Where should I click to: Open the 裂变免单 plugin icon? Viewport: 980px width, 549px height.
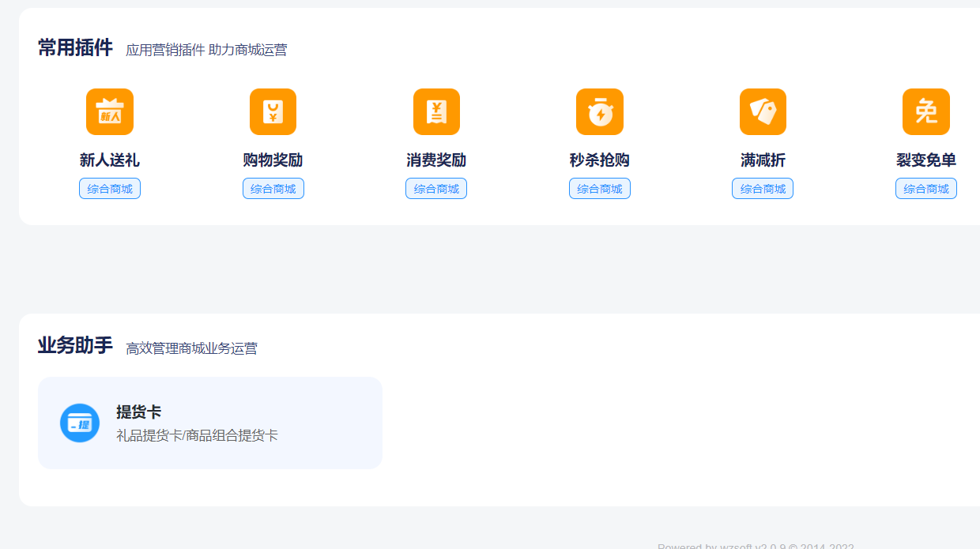coord(926,111)
